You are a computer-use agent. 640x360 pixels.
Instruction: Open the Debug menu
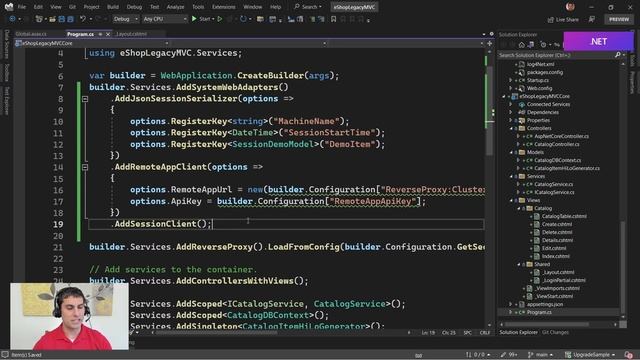[x=134, y=7]
